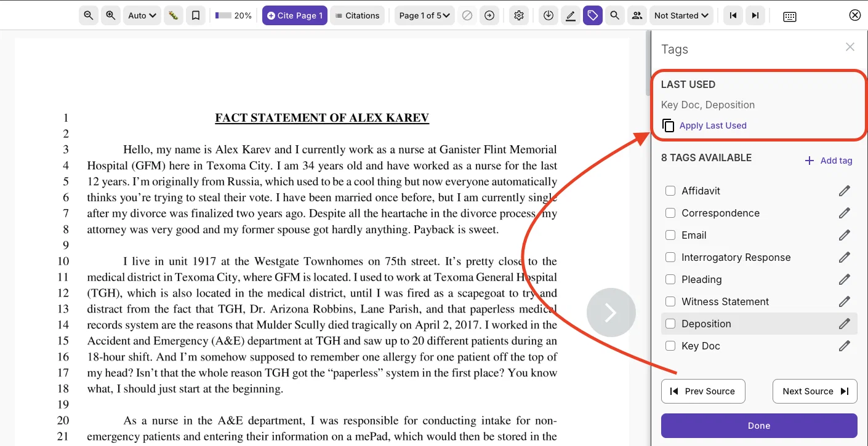Click the zoom in magnifier icon
Viewport: 868px width, 446px height.
[111, 15]
